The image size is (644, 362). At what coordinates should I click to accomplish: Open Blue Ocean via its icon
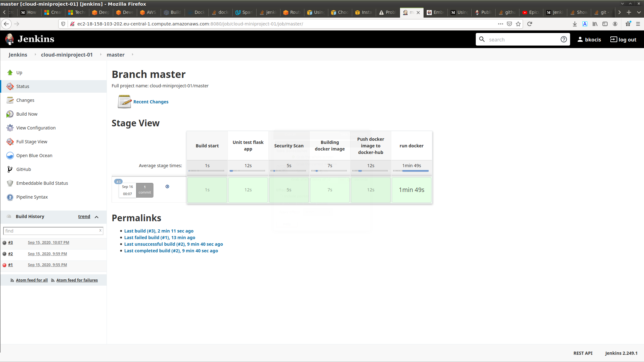tap(10, 156)
